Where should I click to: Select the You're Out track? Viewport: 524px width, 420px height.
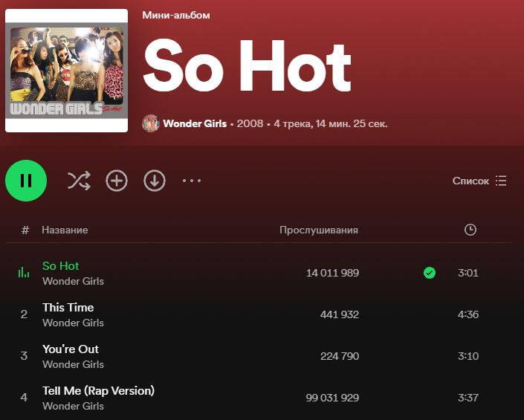point(70,349)
